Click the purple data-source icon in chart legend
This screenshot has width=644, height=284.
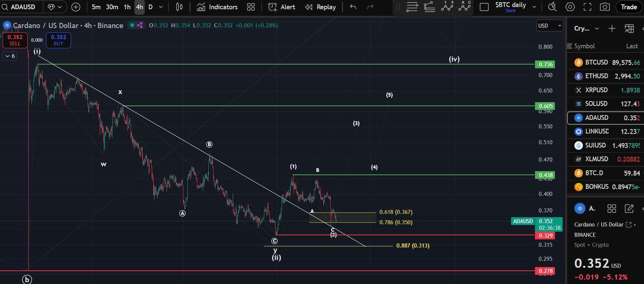click(140, 25)
